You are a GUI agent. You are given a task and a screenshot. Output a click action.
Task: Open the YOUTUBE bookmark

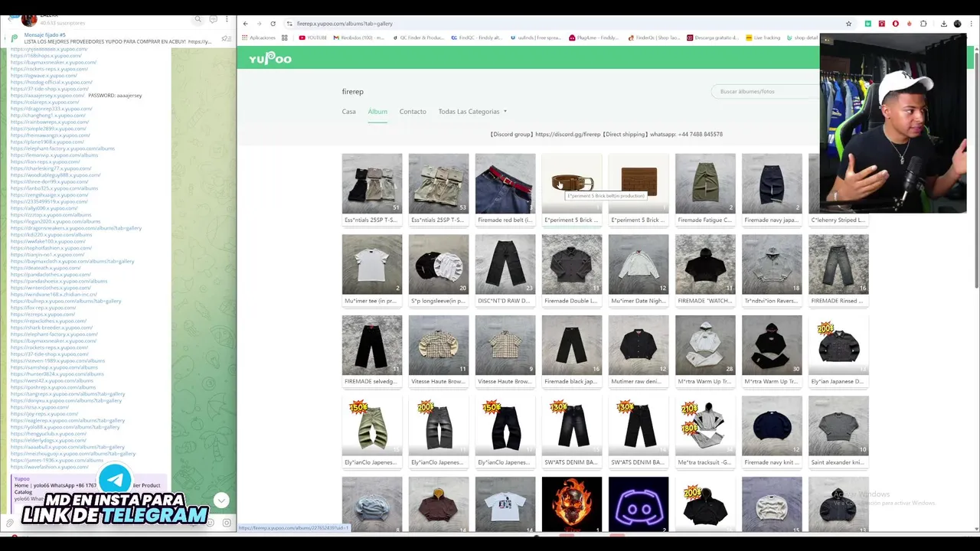click(312, 37)
